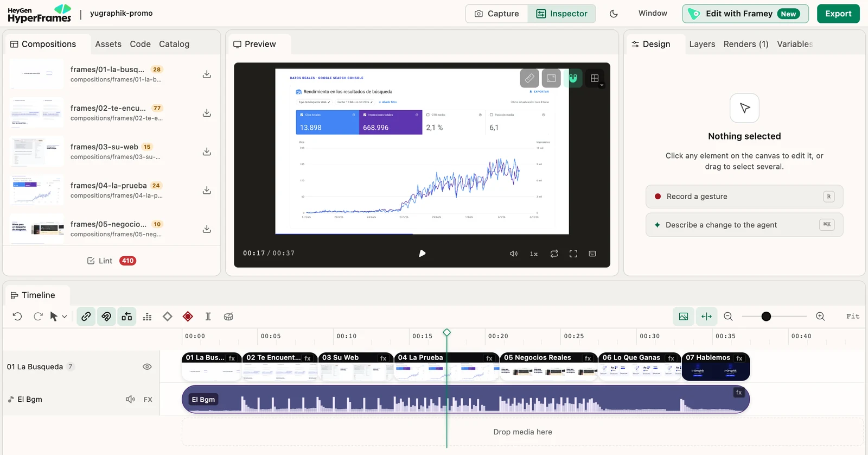
Task: Open the grid overlay dropdown on preview
Action: (x=595, y=78)
